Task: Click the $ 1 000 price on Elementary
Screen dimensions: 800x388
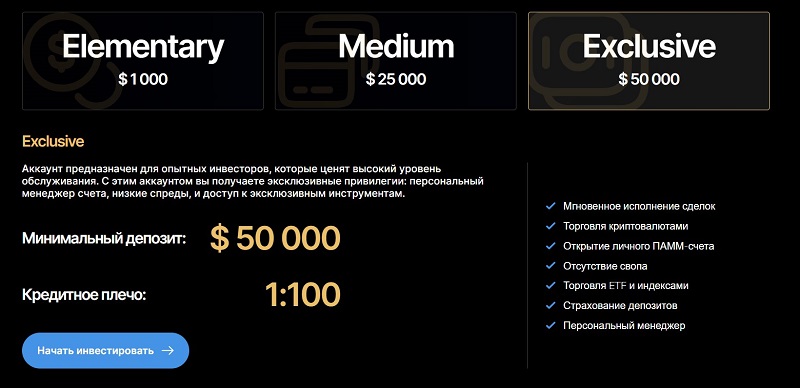Action: point(143,79)
